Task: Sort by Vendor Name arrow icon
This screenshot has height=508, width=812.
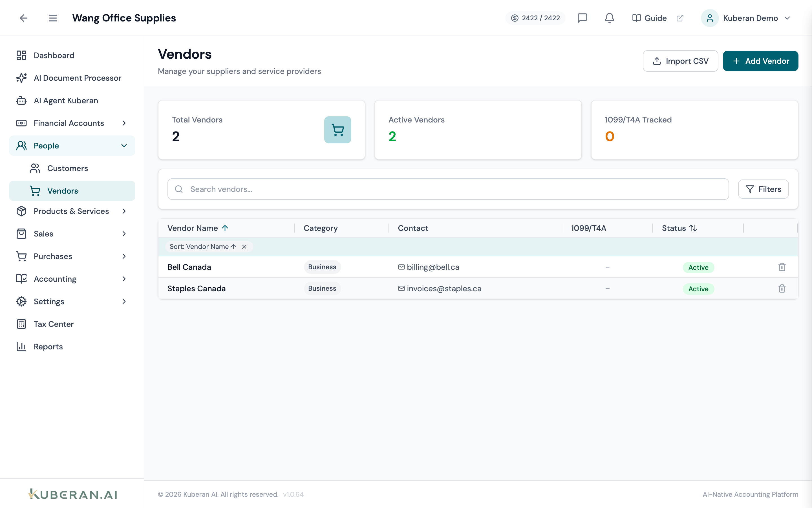Action: pos(225,228)
